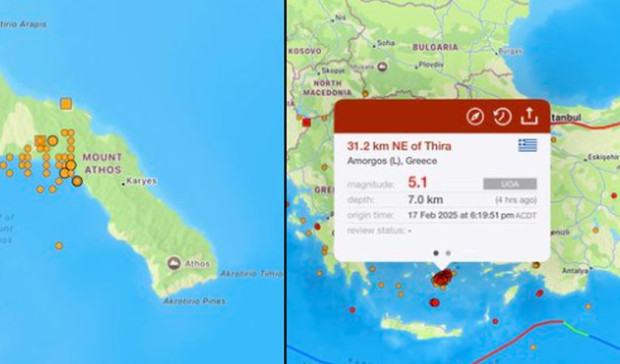Tap the compass icon in popup header
Viewport: 620px width, 364px height.
pos(475,117)
